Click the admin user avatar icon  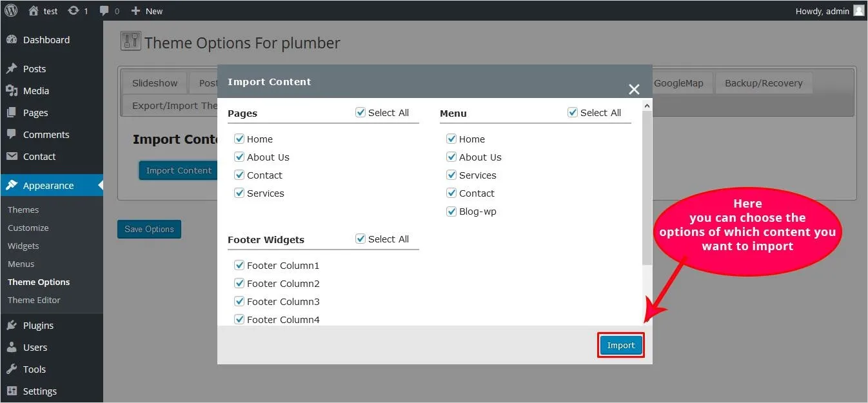(x=858, y=10)
